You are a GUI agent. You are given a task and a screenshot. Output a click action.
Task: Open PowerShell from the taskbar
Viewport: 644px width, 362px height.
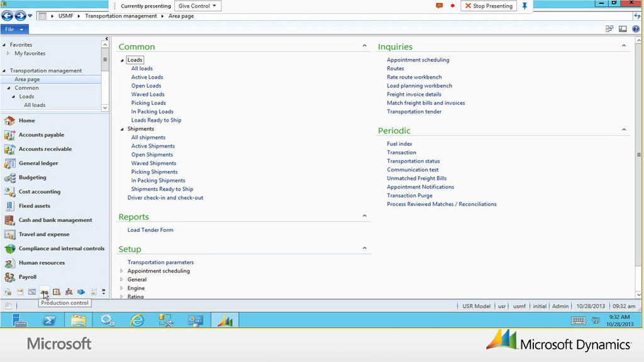pos(49,320)
